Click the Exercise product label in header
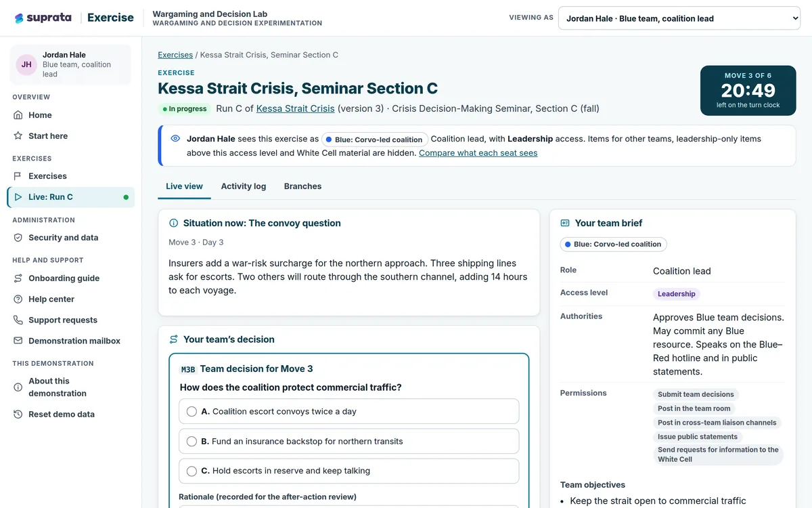 point(110,18)
